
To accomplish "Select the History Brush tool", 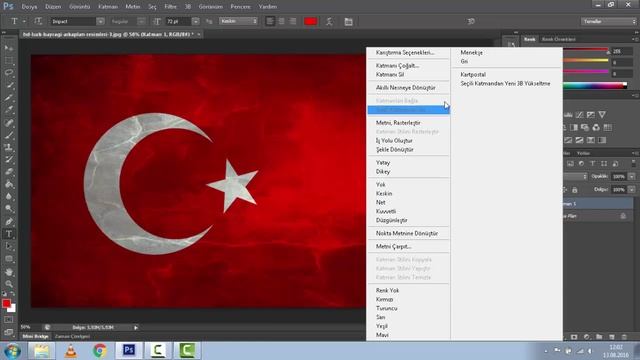I will click(9, 160).
